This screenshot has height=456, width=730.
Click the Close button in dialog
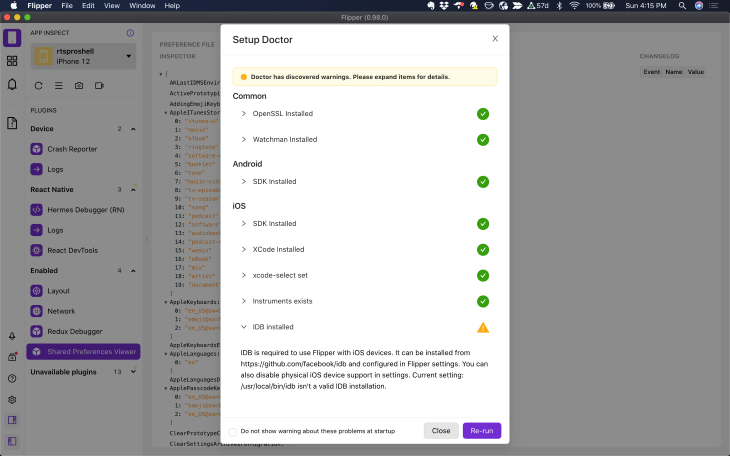point(440,431)
